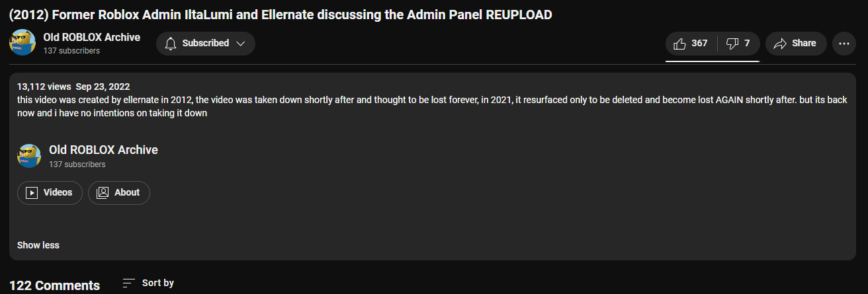Collapse description with Show less
This screenshot has width=868, height=294.
38,245
